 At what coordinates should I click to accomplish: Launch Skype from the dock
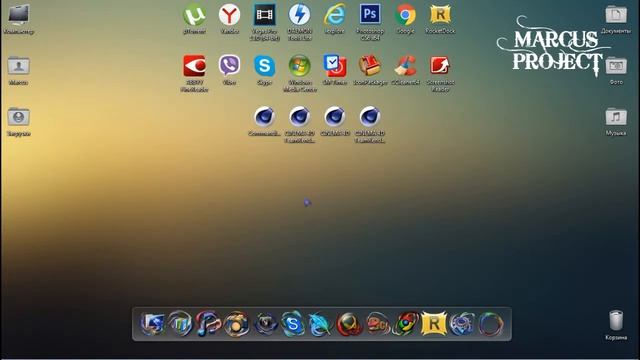coord(293,324)
